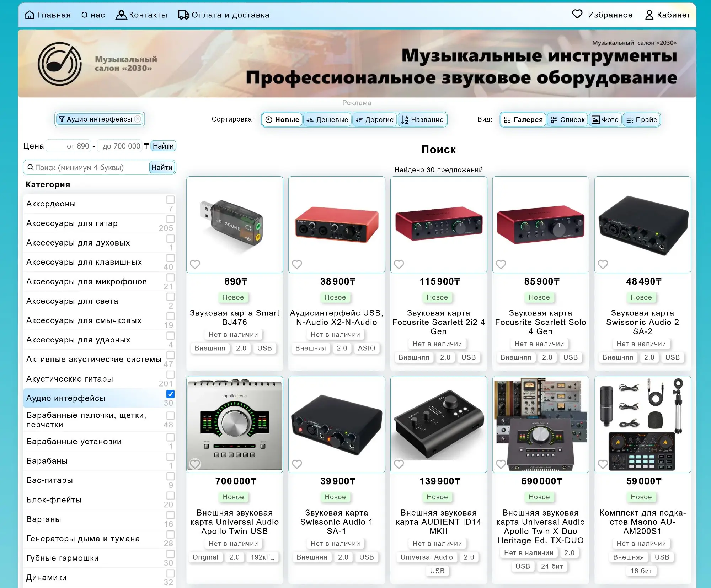
Task: Check the Активные акустические системы checkbox
Action: click(171, 355)
